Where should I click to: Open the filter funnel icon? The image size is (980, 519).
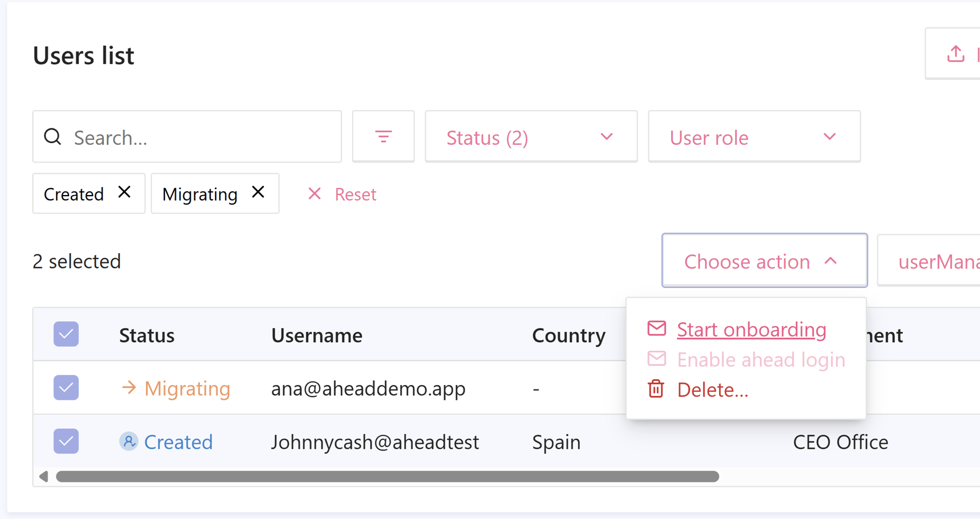(x=383, y=136)
